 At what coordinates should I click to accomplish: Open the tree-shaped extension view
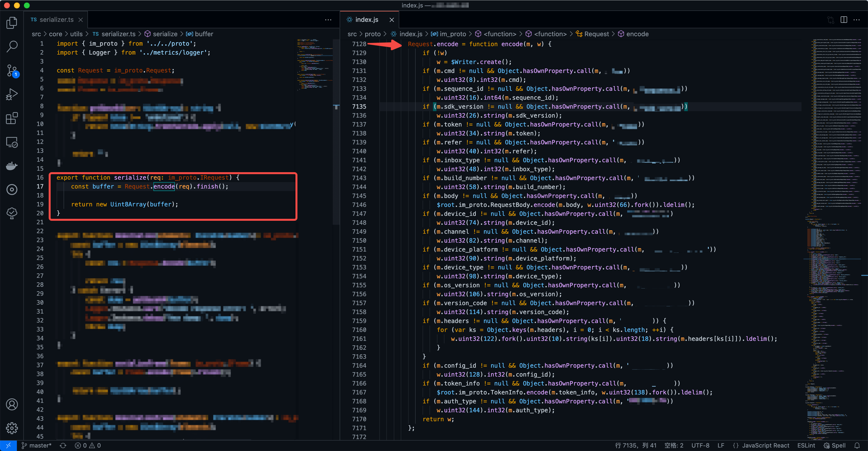click(x=12, y=213)
